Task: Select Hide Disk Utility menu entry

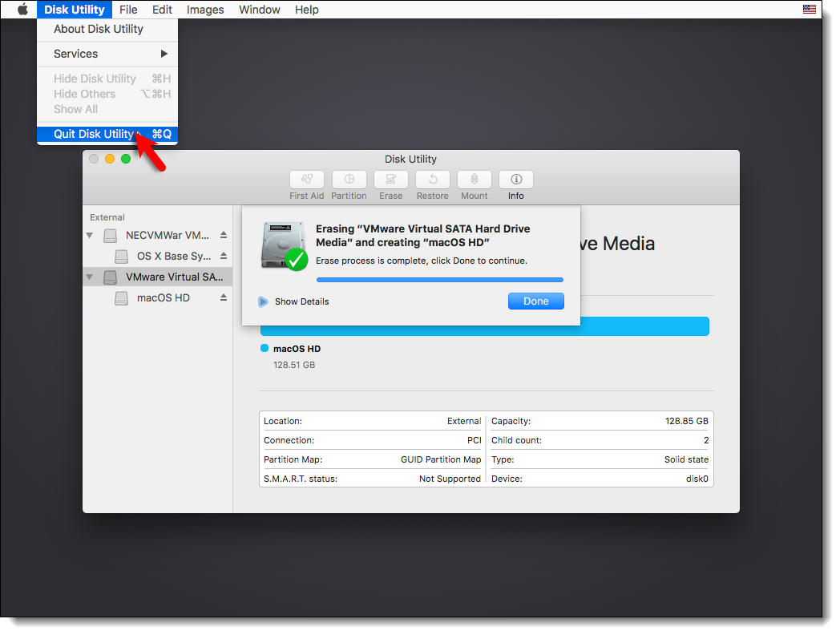Action: 107,79
